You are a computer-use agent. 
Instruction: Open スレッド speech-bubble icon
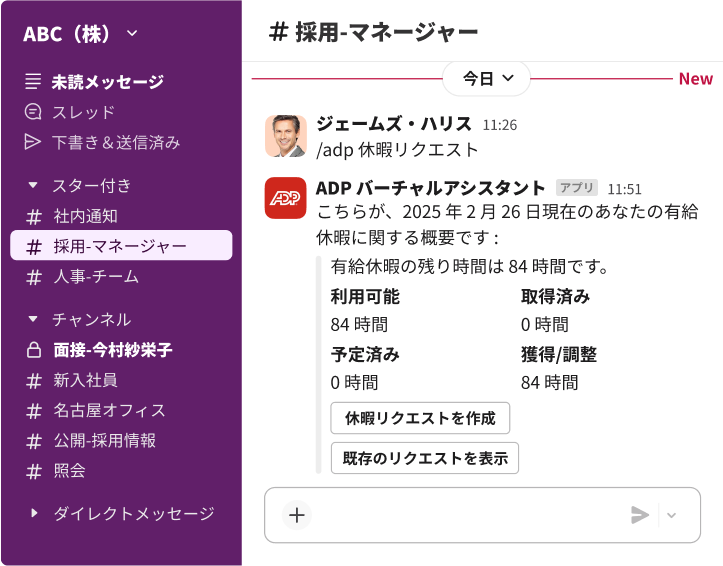pos(33,112)
